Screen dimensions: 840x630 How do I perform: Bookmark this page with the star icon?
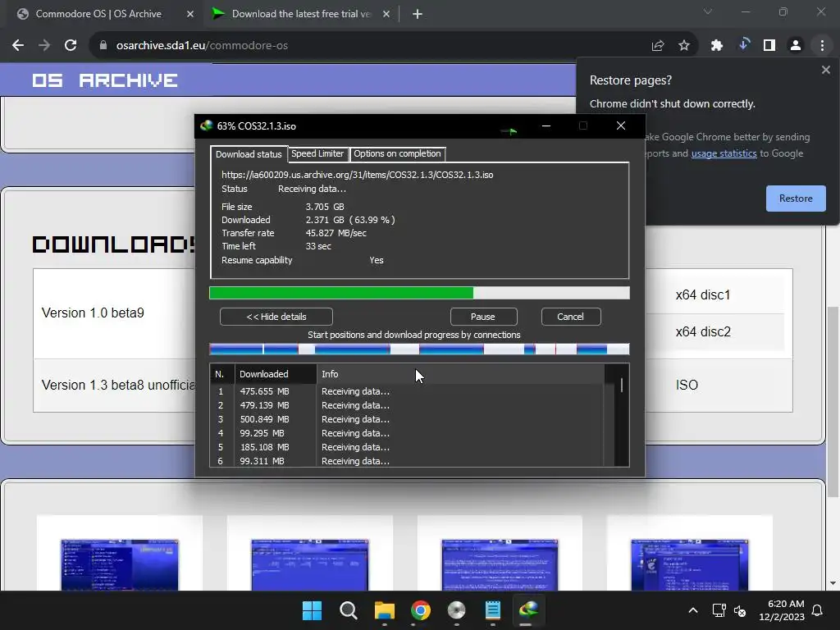point(684,46)
